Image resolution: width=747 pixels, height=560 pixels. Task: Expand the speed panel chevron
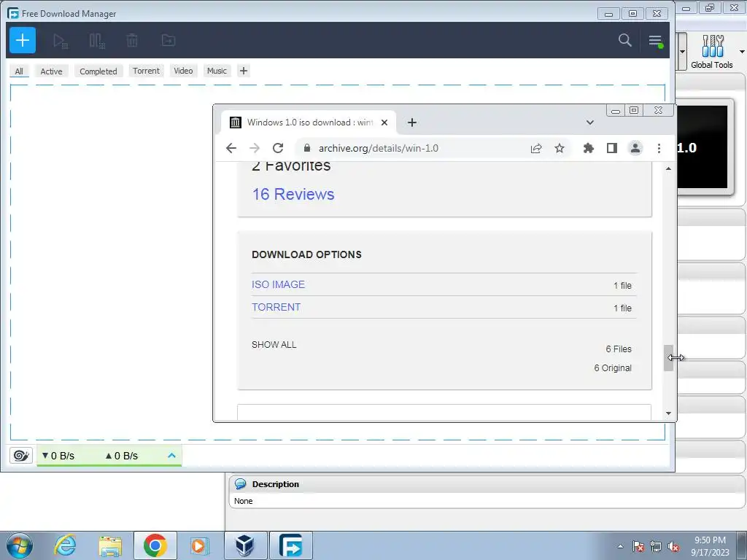pyautogui.click(x=172, y=456)
